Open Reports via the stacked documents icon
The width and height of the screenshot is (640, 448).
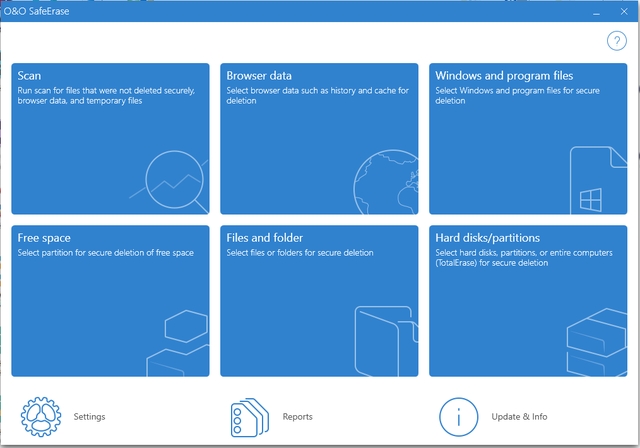coord(248,417)
